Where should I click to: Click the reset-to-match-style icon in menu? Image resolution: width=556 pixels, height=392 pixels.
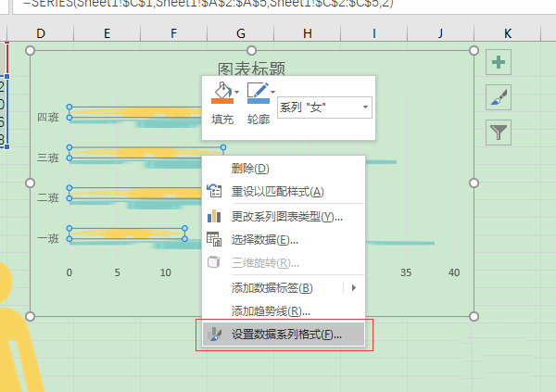pos(214,191)
